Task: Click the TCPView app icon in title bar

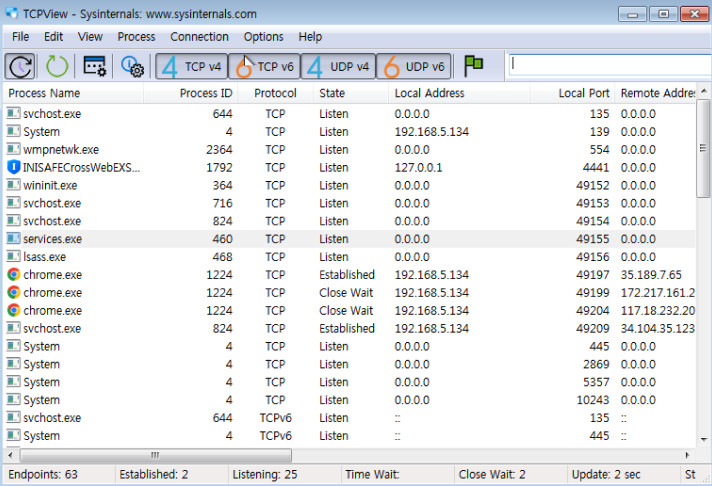Action: pos(12,13)
